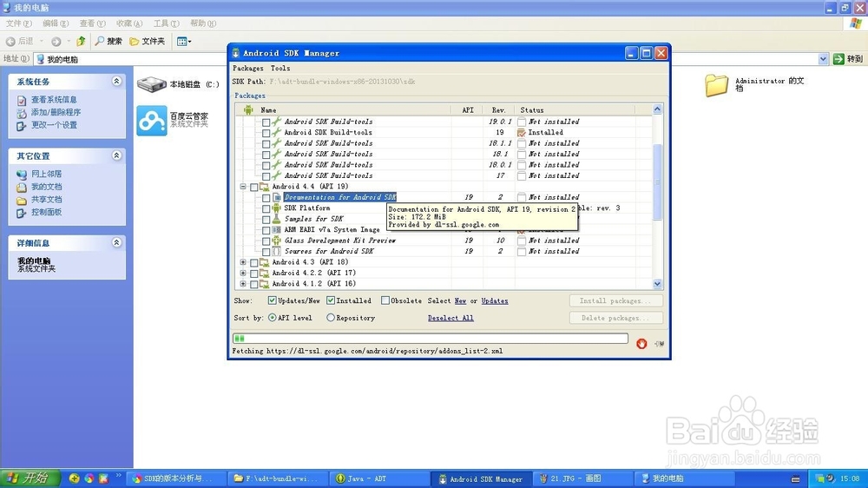The height and width of the screenshot is (488, 868).
Task: Collapse the 详细信息 panel
Action: pyautogui.click(x=116, y=242)
